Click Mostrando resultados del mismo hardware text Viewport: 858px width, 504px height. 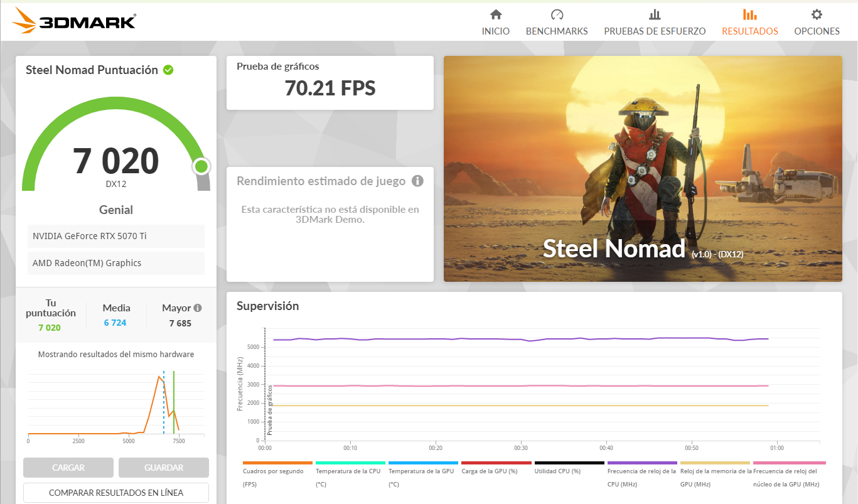click(x=116, y=355)
